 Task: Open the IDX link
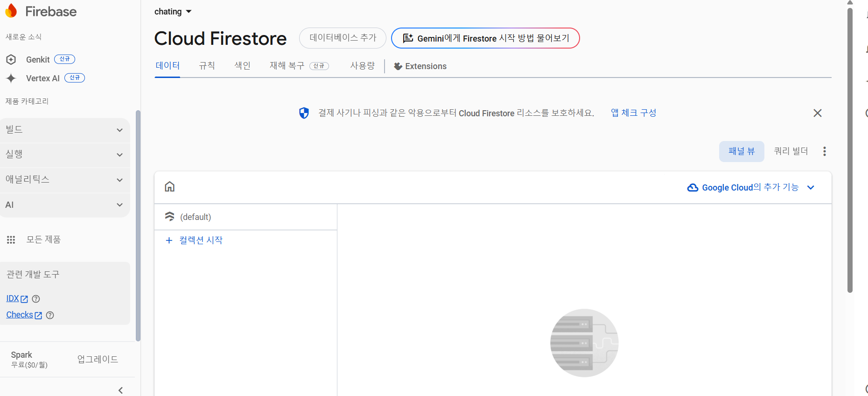(13, 299)
